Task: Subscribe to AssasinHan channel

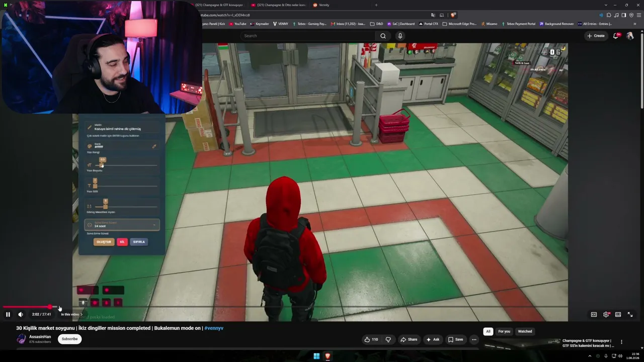Action: click(x=69, y=339)
